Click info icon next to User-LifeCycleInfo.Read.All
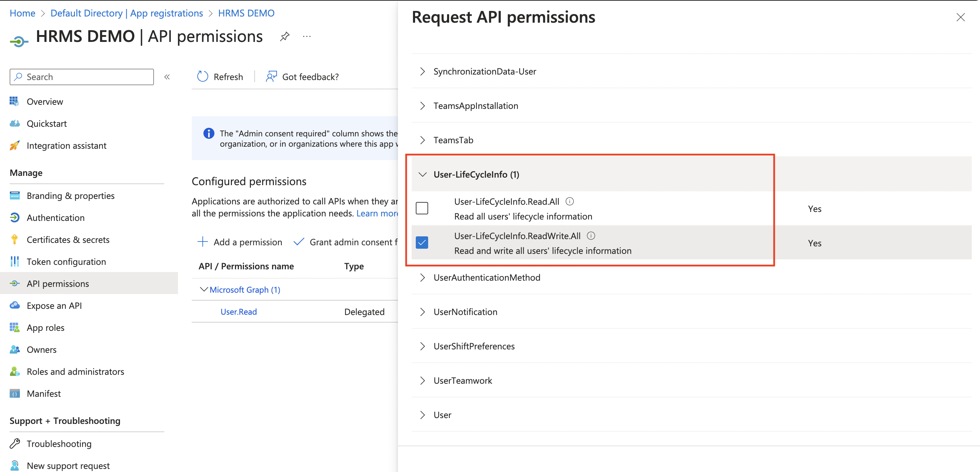Viewport: 980px width, 472px height. coord(569,201)
